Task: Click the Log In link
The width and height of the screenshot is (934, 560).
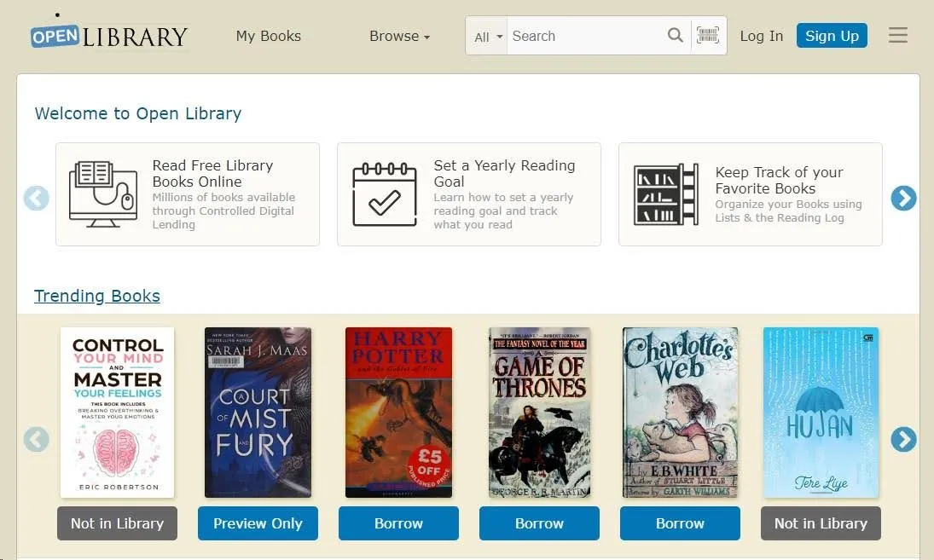Action: 761,36
